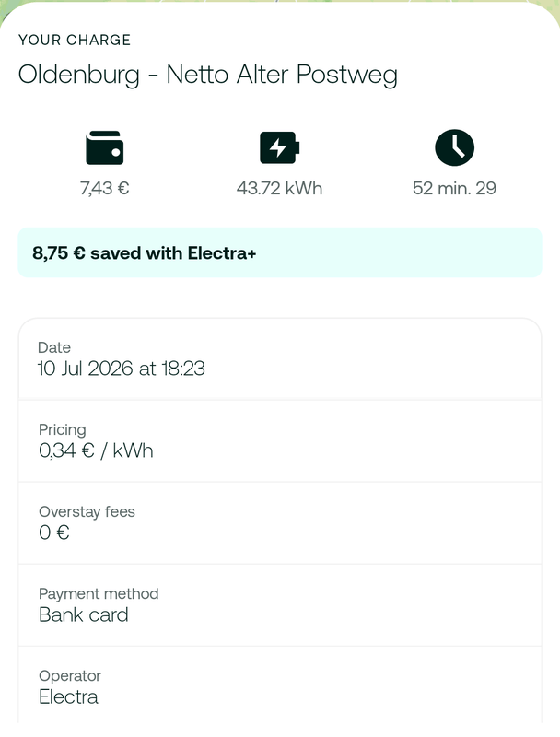Select the 7,43 € total cost

tap(104, 188)
